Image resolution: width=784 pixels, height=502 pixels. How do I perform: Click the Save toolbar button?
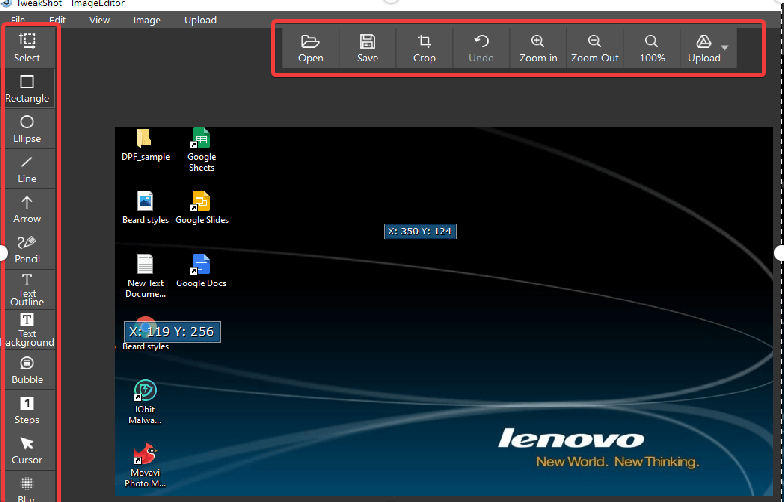pyautogui.click(x=367, y=48)
